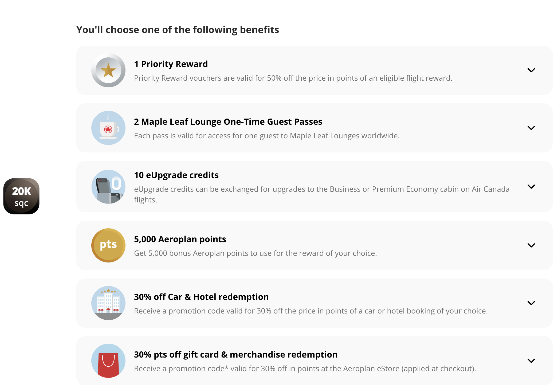The width and height of the screenshot is (558, 392).
Task: Click the Maple Leaf Lounge coffee cup icon
Action: click(x=108, y=128)
